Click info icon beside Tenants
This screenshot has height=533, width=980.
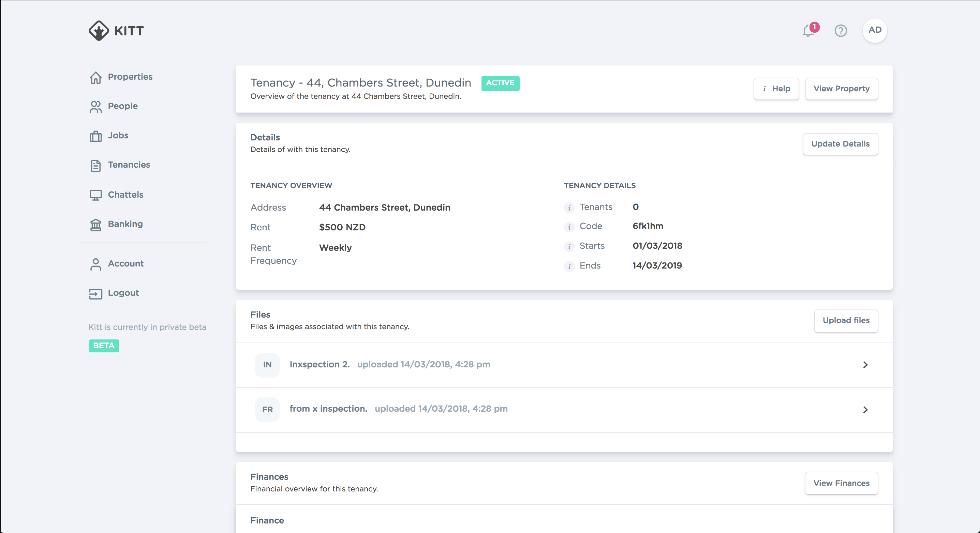[569, 208]
